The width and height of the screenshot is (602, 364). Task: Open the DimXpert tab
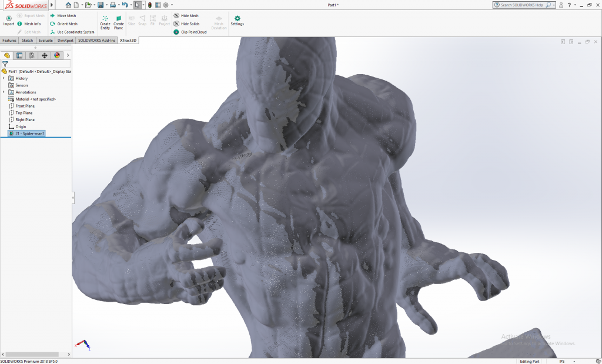[x=65, y=41]
